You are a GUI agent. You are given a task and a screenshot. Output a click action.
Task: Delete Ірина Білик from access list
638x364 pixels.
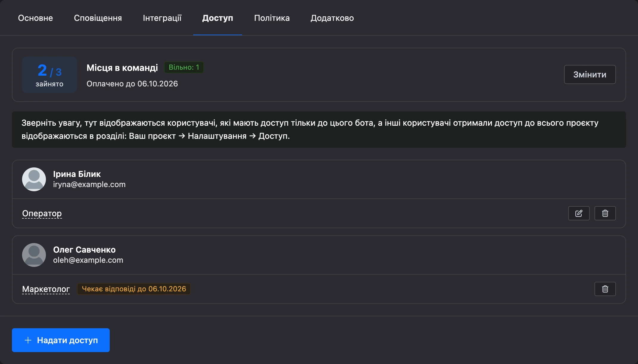click(x=605, y=213)
